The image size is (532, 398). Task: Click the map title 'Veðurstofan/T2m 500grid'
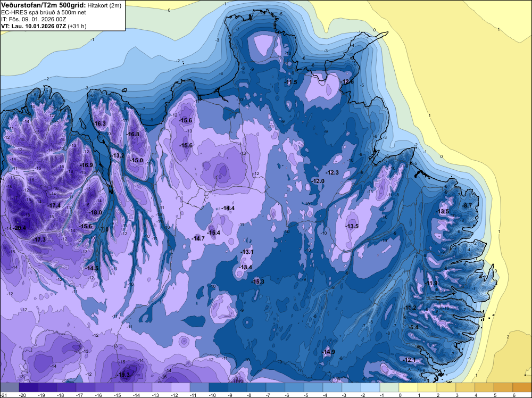point(44,5)
